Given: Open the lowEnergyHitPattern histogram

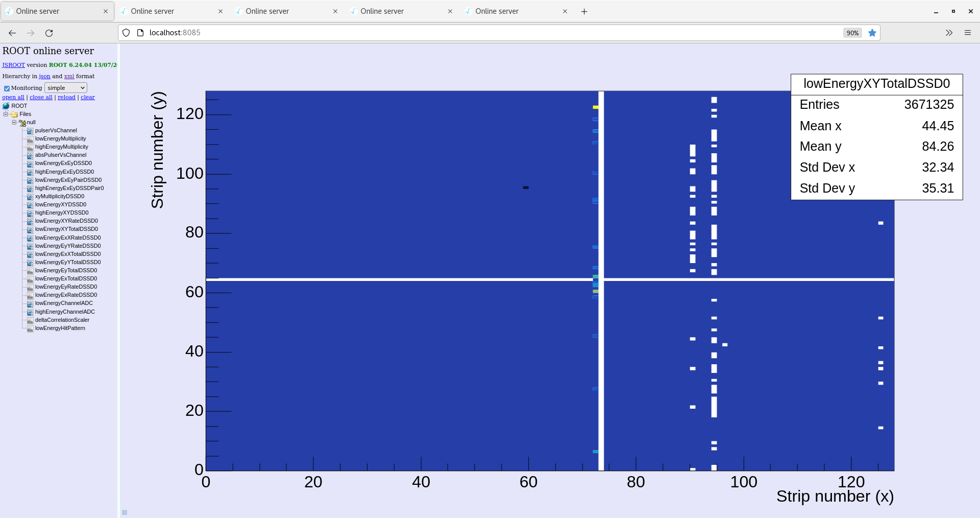Looking at the screenshot, I should (x=60, y=328).
